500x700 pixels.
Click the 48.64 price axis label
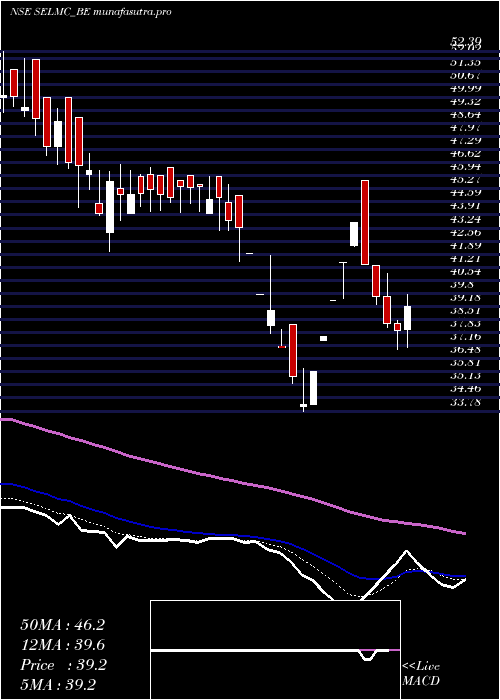point(464,114)
